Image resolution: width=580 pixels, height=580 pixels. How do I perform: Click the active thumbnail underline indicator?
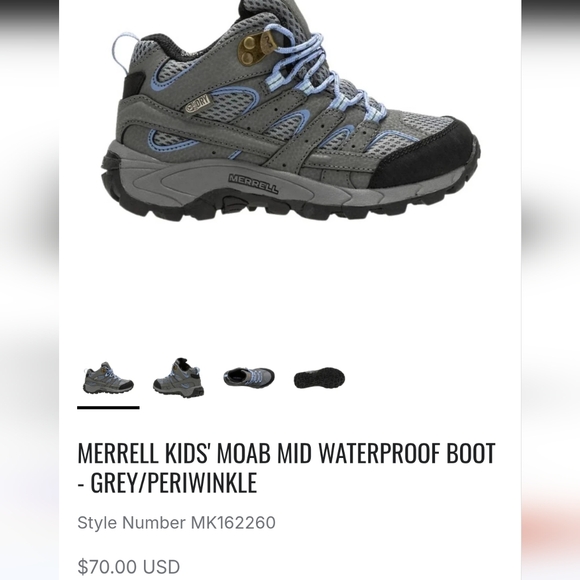[108, 407]
